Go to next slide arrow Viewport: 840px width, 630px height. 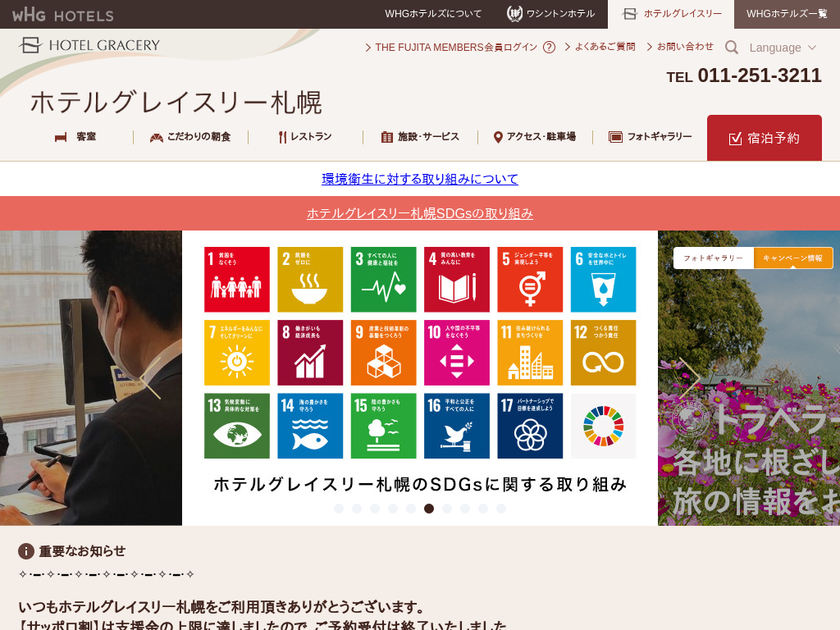coord(689,378)
